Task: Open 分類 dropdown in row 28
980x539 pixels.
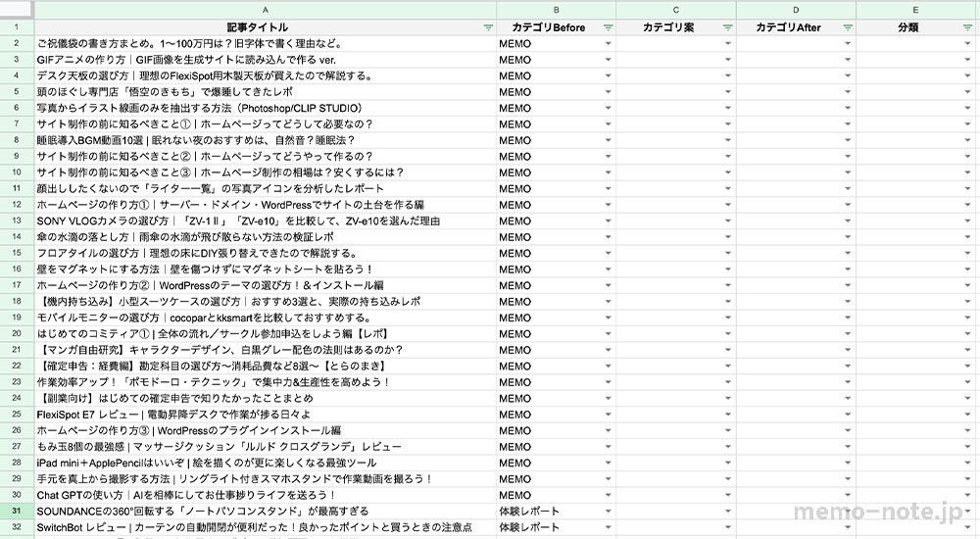Action: point(968,463)
